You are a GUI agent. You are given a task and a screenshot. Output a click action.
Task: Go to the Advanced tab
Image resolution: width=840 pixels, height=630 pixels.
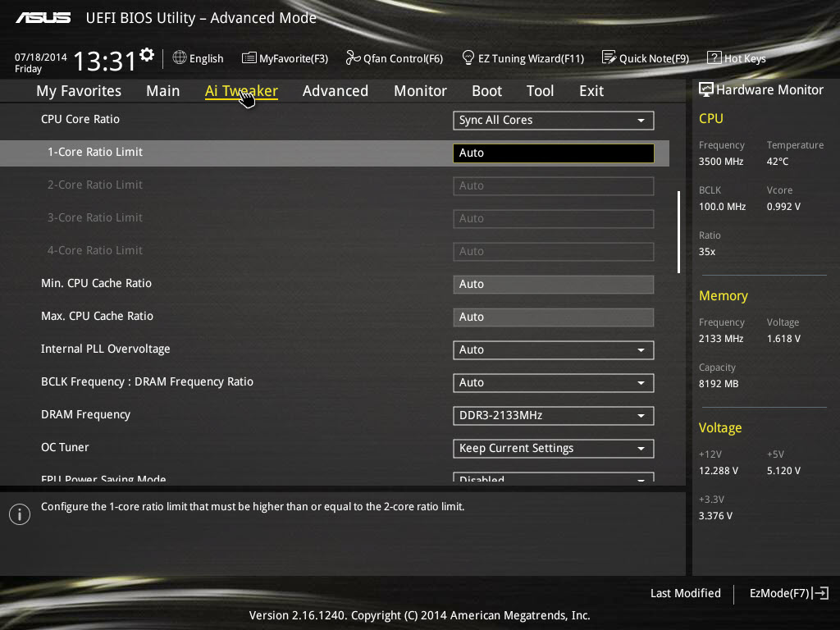(336, 91)
